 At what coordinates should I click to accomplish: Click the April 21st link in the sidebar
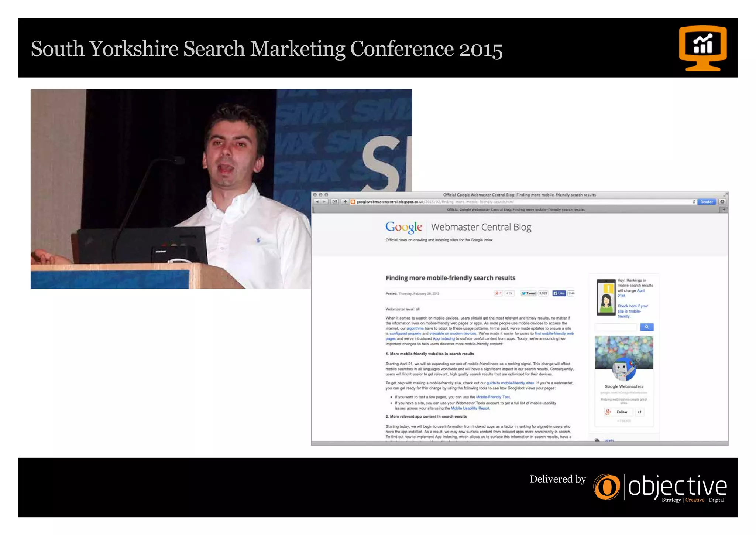(x=631, y=293)
